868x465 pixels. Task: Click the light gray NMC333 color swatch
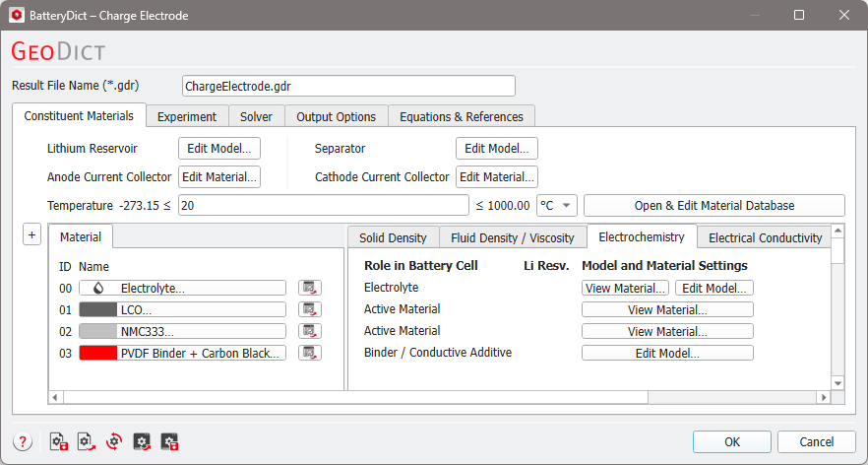point(98,331)
